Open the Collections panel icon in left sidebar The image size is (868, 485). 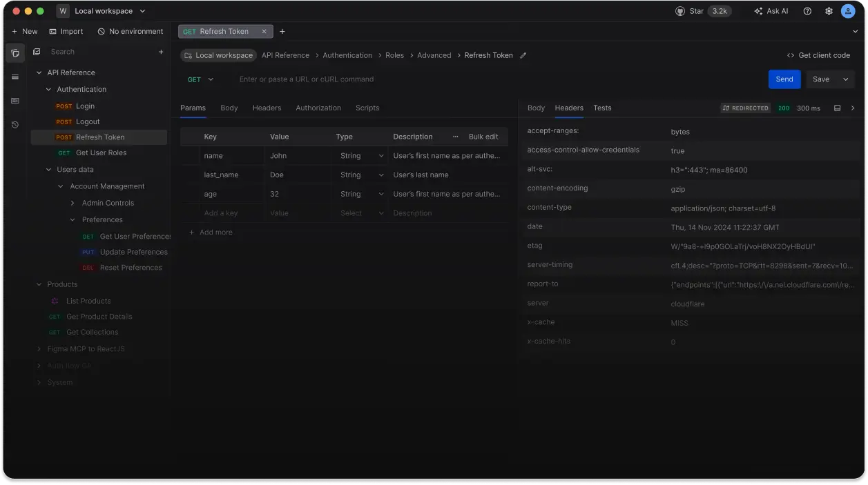15,53
